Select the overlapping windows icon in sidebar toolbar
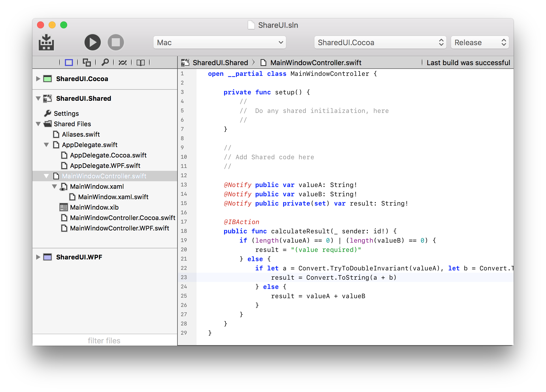 pyautogui.click(x=87, y=63)
